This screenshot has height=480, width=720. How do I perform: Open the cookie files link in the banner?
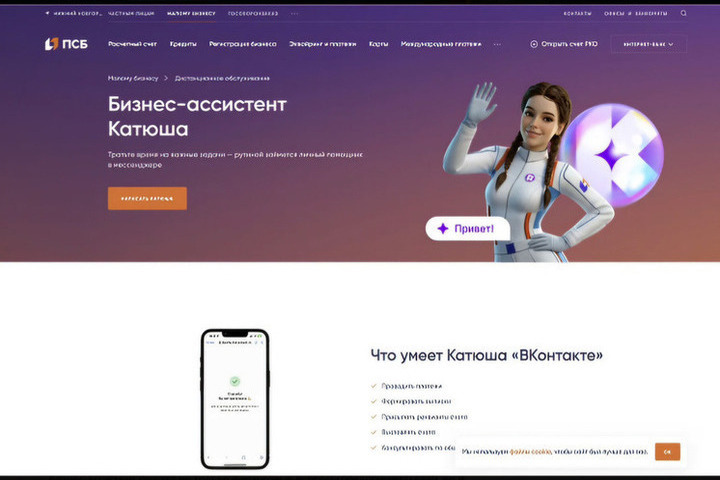(530, 452)
